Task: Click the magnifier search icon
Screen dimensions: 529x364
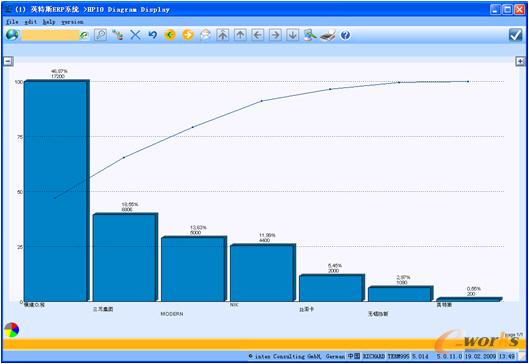Action: pyautogui.click(x=101, y=35)
